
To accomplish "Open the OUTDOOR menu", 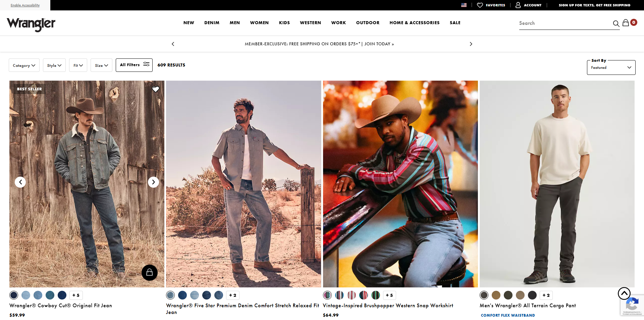I will pyautogui.click(x=368, y=23).
